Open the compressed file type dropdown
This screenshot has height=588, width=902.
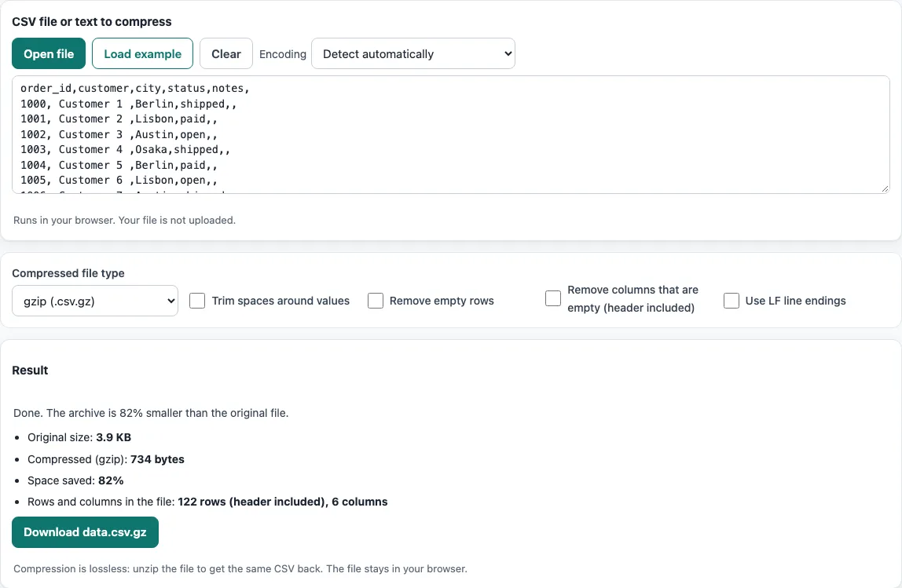[x=95, y=301]
